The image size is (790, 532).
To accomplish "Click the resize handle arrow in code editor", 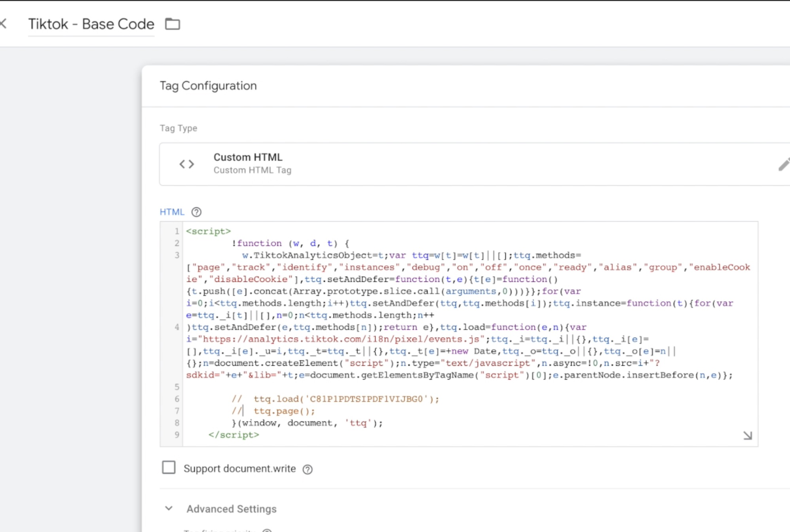I will pyautogui.click(x=747, y=435).
